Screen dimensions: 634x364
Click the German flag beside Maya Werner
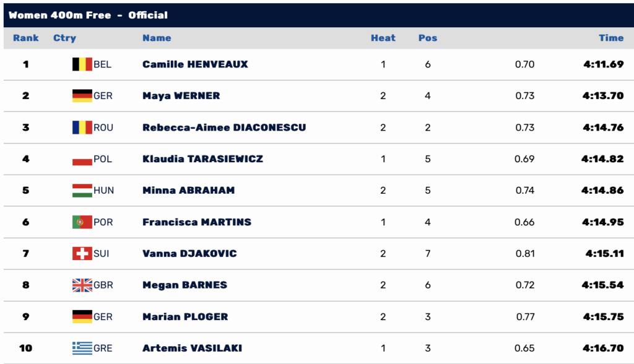tap(82, 95)
